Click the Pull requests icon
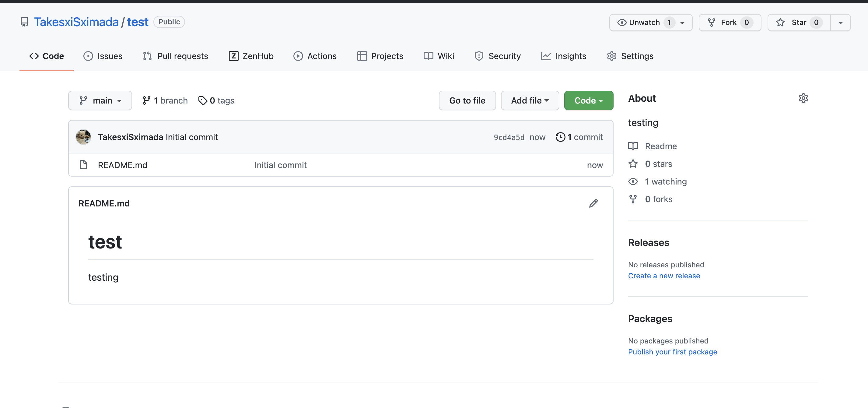This screenshot has width=868, height=408. click(x=147, y=56)
